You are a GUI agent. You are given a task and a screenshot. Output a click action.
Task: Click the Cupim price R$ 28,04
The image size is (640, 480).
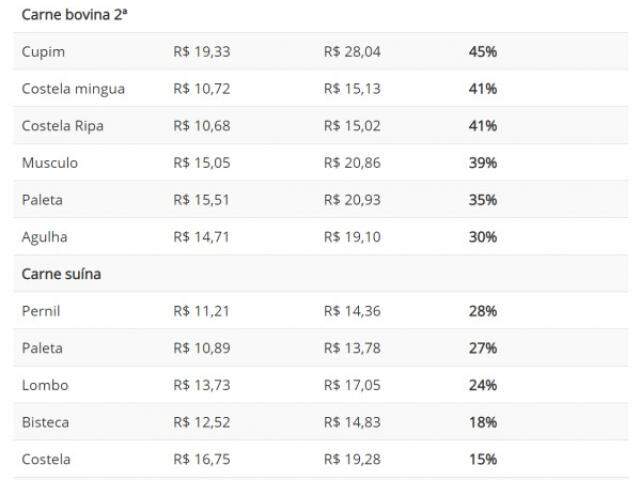352,51
